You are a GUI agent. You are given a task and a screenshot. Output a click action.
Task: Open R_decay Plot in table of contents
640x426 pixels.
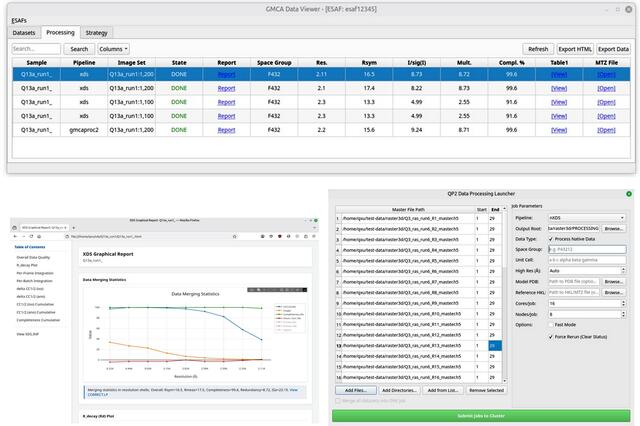27,265
